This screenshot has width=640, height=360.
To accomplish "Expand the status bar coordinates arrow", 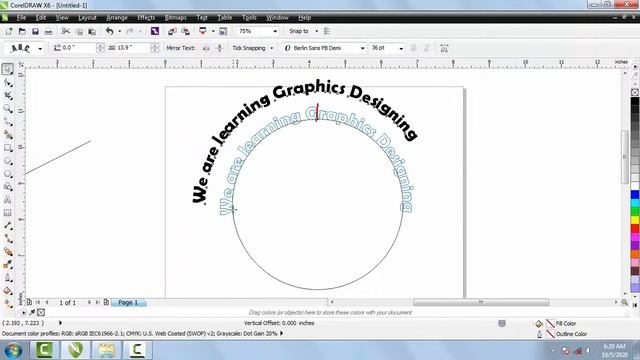I will coord(60,323).
